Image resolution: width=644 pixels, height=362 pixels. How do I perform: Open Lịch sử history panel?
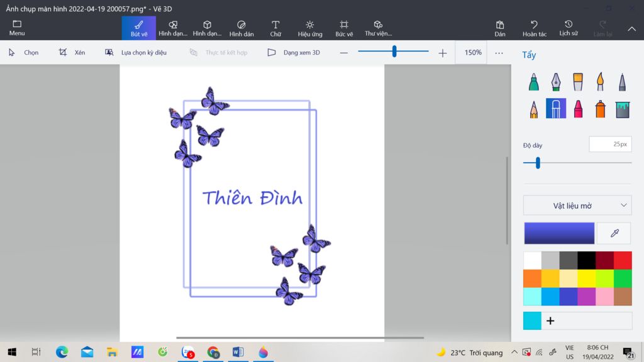click(569, 28)
